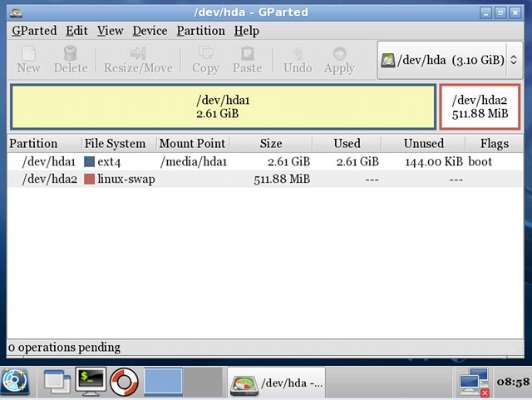Launch the terminal from the taskbar
Viewport: 532px width, 400px height.
(91, 382)
